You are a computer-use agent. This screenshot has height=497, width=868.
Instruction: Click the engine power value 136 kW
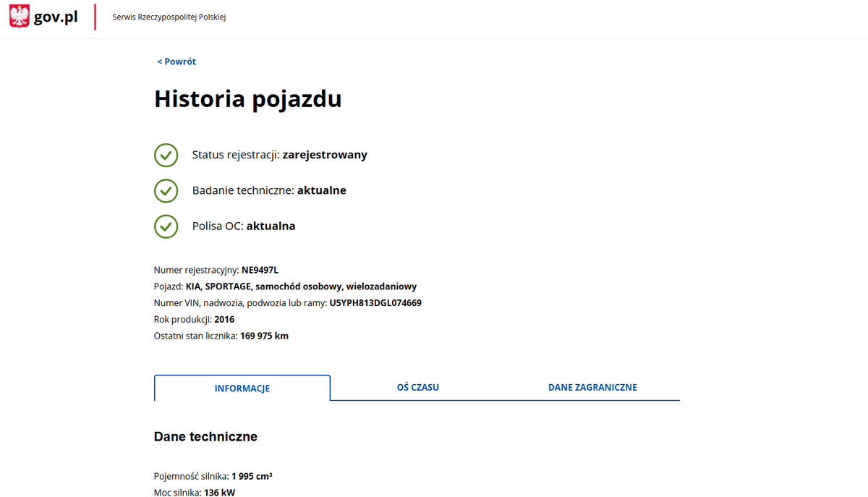(220, 492)
